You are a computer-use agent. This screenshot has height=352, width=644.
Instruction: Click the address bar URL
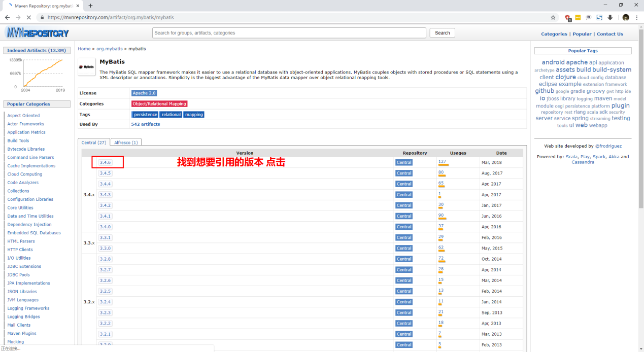point(111,17)
